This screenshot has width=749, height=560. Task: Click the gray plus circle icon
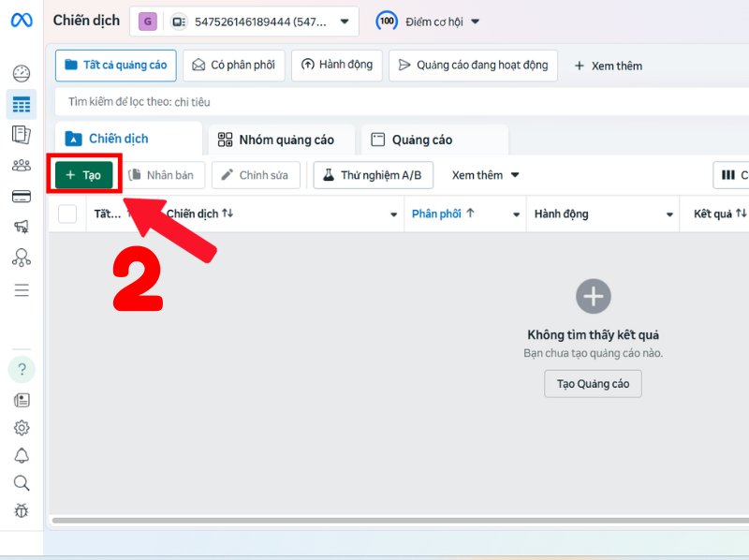(x=594, y=296)
